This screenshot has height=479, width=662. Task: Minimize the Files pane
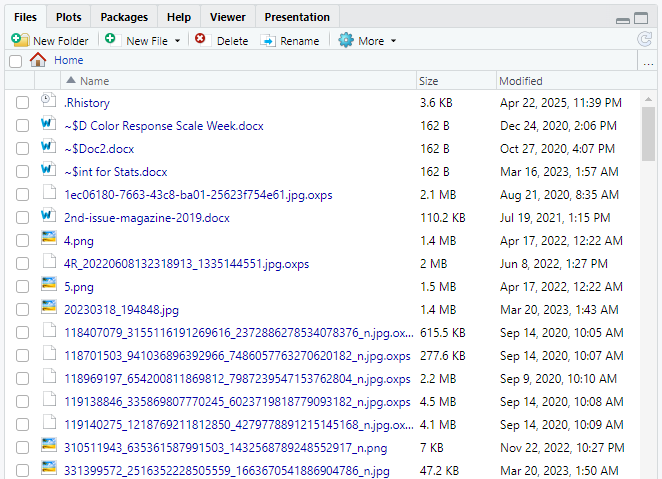(623, 20)
